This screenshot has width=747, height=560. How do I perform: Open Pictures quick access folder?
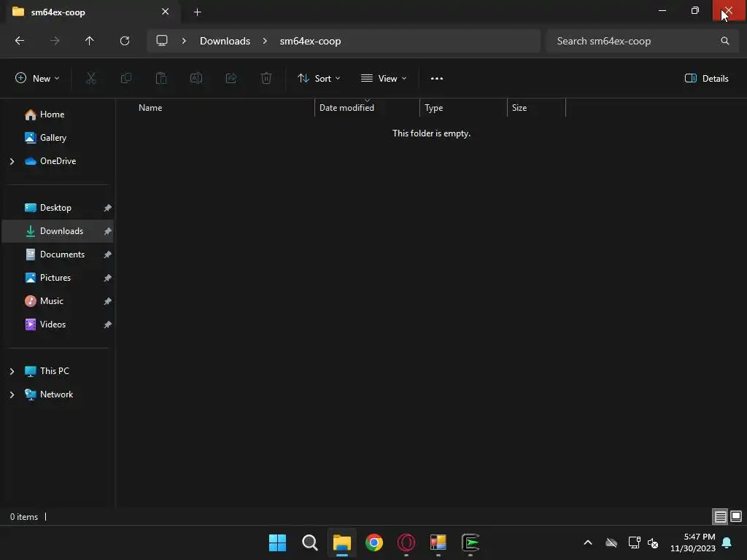pos(57,278)
